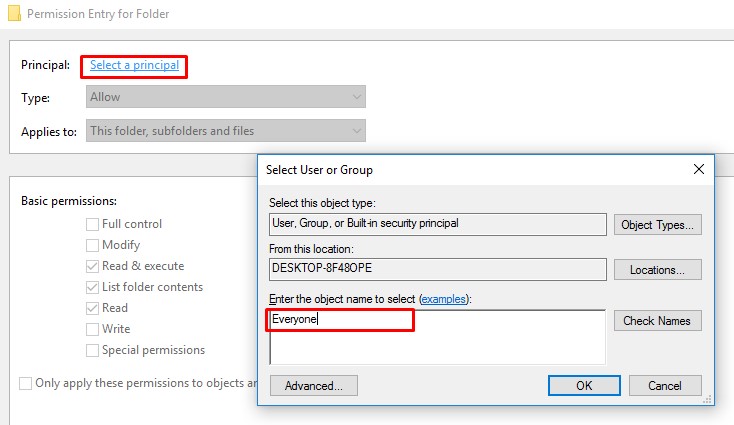734x425 pixels.
Task: Check Only apply these permissions checkbox
Action: (x=25, y=383)
